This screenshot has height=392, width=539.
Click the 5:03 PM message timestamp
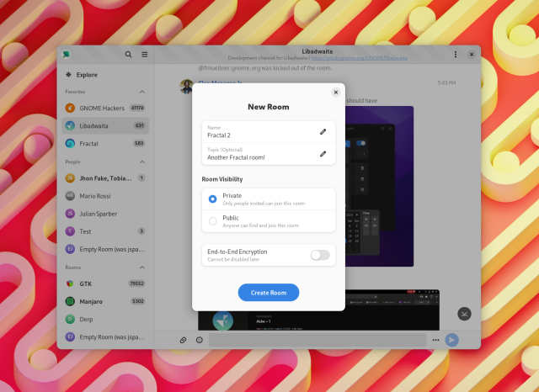(x=446, y=82)
